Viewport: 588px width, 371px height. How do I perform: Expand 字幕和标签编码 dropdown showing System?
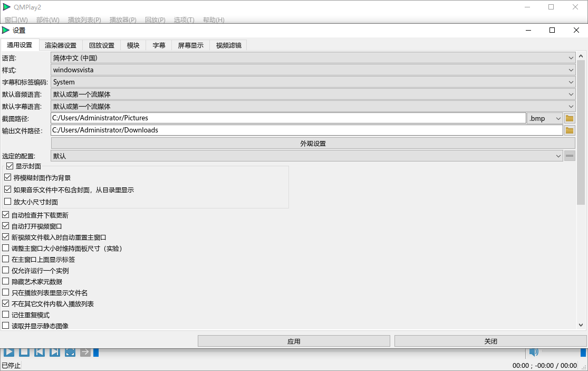313,82
